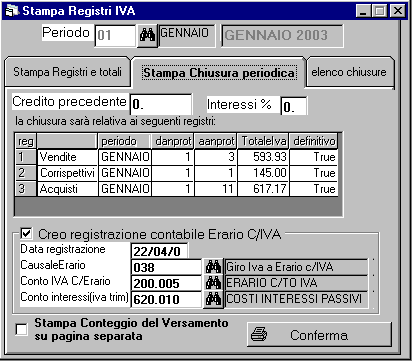Click the ERARIO C/TO IVA description
Screen dimensions: 412x361
(x=296, y=283)
